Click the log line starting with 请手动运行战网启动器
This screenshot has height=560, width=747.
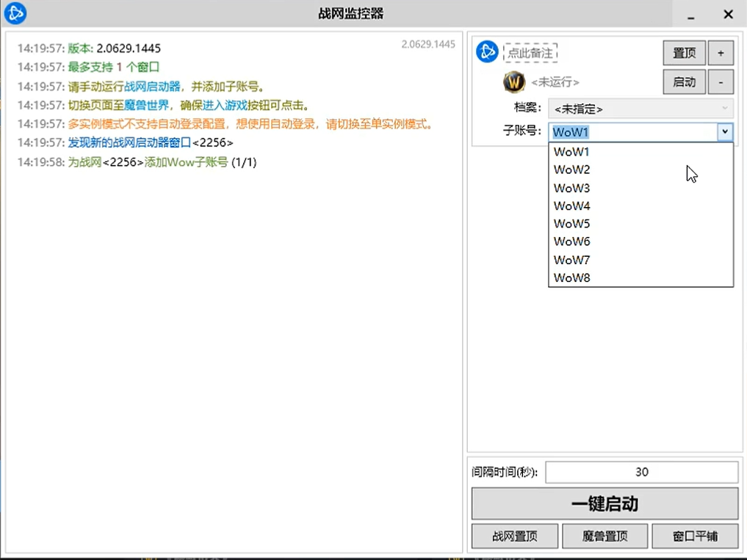tap(141, 86)
